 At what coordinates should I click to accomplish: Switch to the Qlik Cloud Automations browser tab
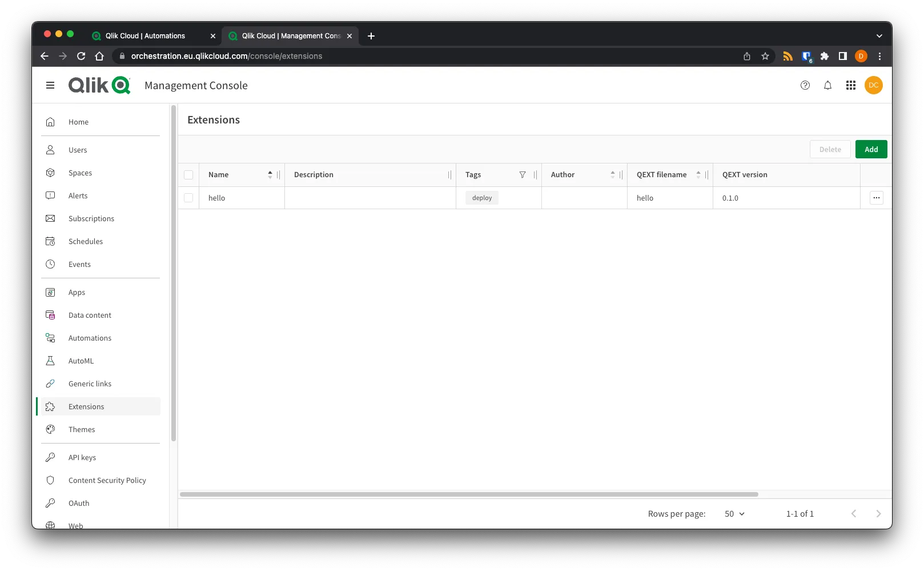pyautogui.click(x=146, y=35)
